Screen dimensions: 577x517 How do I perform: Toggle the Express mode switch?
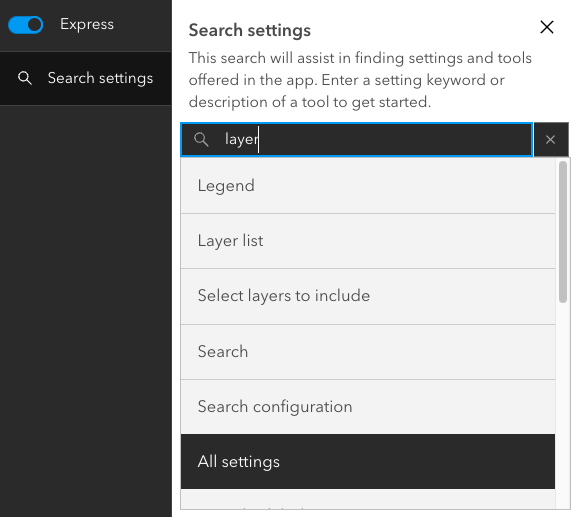tap(25, 25)
